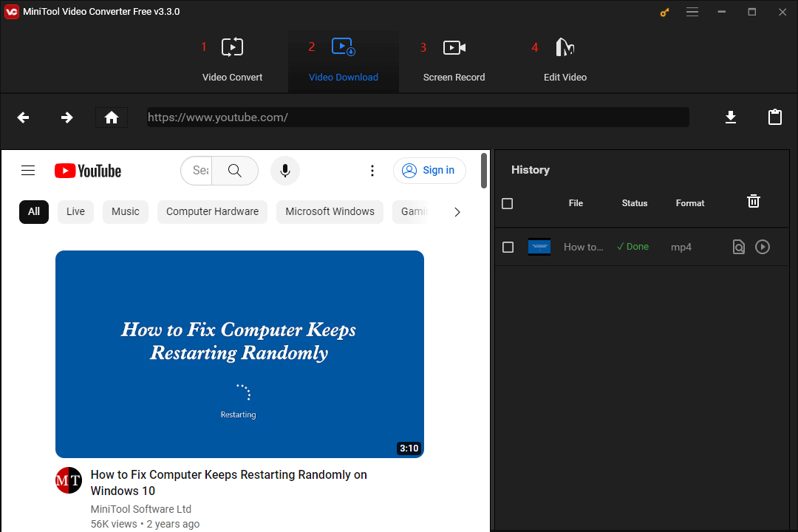
Task: Click the history item video thumbnail
Action: [539, 247]
